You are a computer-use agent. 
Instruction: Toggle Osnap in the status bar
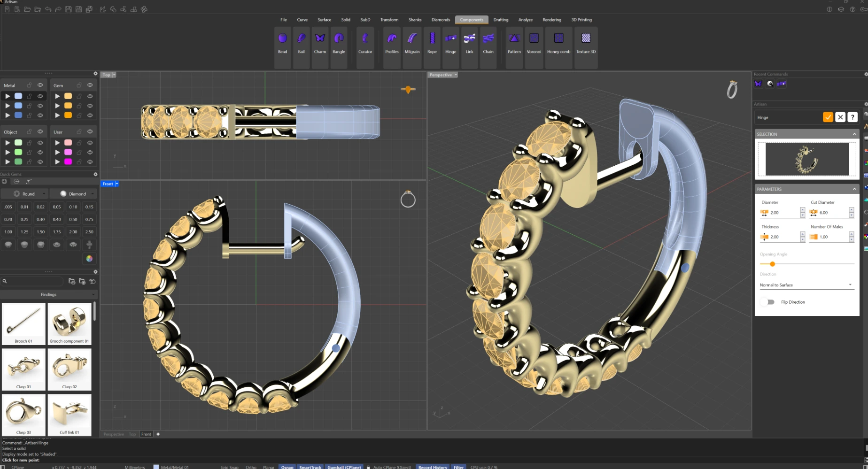coord(287,467)
